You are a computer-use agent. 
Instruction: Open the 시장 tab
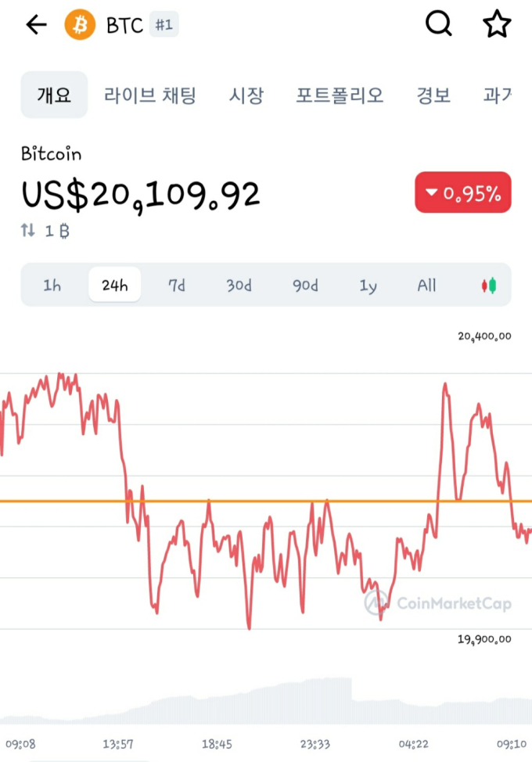point(246,95)
